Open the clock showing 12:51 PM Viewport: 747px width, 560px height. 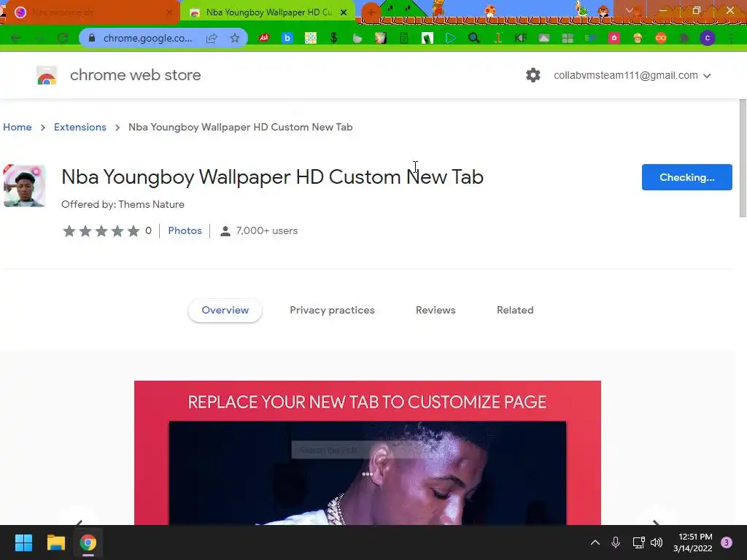(693, 542)
